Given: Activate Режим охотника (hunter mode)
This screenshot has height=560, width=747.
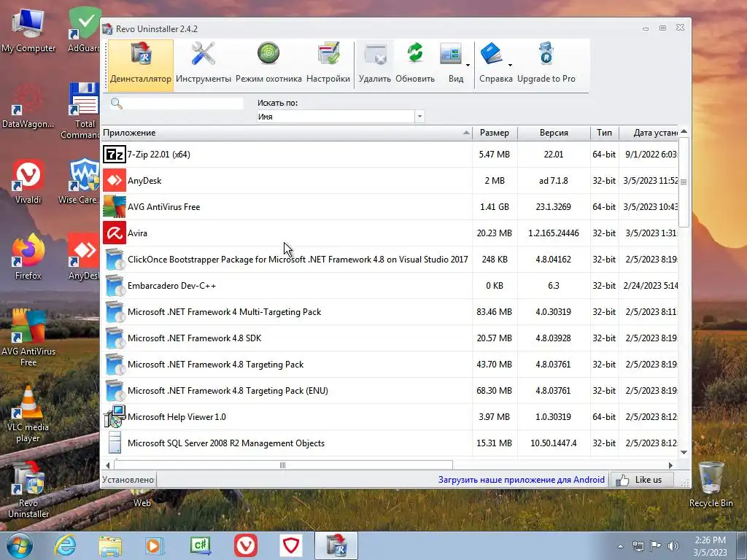Looking at the screenshot, I should [x=268, y=63].
